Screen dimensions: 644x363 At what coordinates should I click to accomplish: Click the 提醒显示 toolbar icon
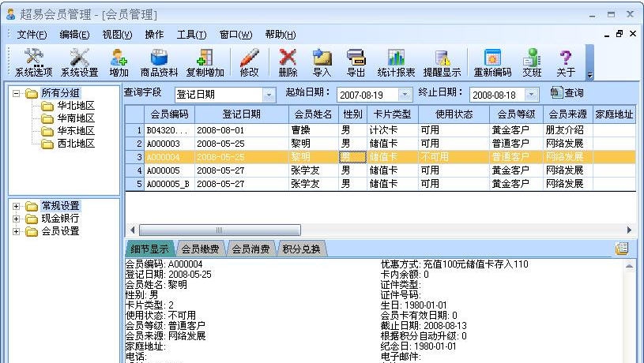(x=442, y=62)
